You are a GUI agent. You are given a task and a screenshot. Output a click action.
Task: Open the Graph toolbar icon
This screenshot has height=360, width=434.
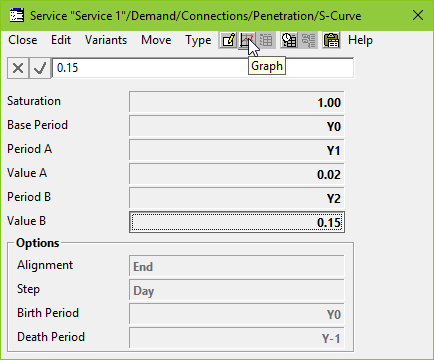[x=247, y=40]
